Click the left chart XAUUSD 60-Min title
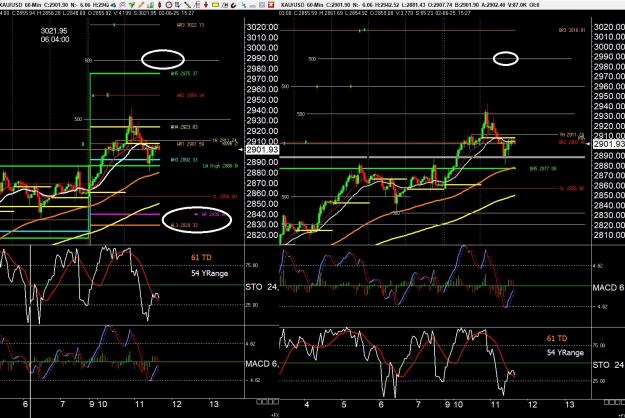The image size is (625, 418). point(20,5)
